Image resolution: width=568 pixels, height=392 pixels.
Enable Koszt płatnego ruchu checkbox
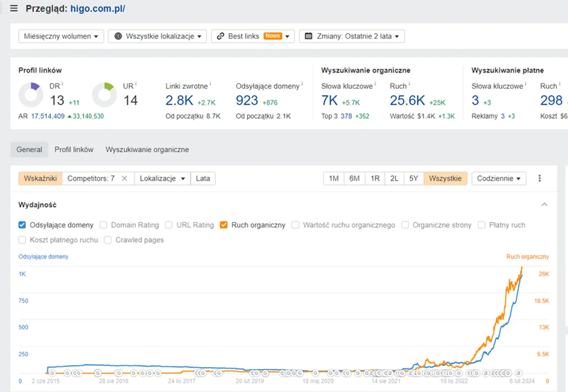(22, 240)
